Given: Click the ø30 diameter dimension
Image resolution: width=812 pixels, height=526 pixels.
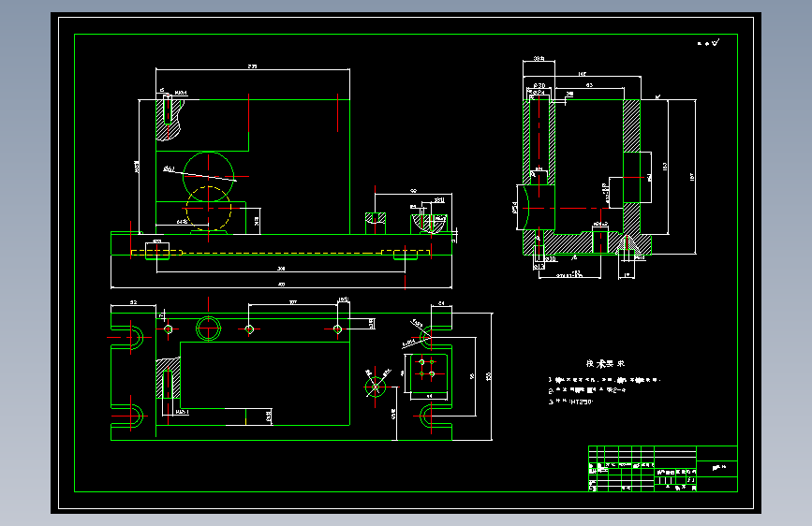Looking at the screenshot, I should click(539, 85).
